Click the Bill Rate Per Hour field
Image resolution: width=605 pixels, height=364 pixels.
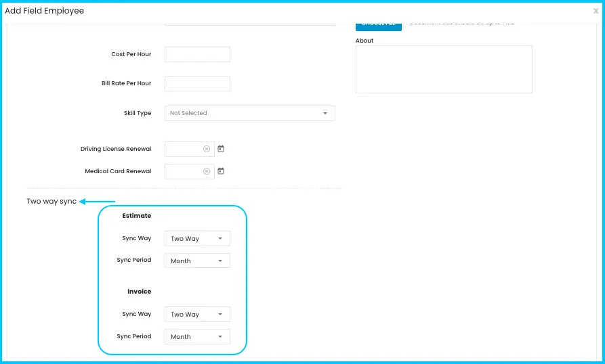pyautogui.click(x=197, y=84)
